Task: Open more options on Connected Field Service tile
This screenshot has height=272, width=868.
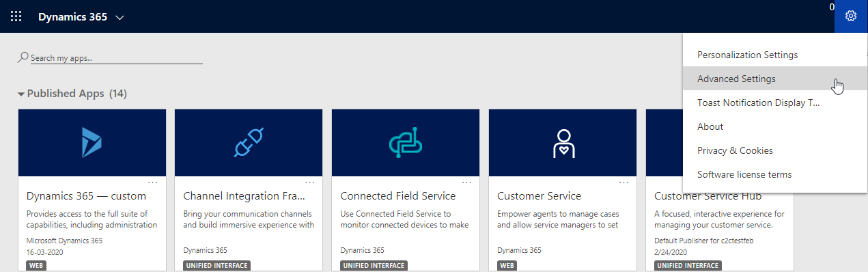Action: (x=467, y=182)
